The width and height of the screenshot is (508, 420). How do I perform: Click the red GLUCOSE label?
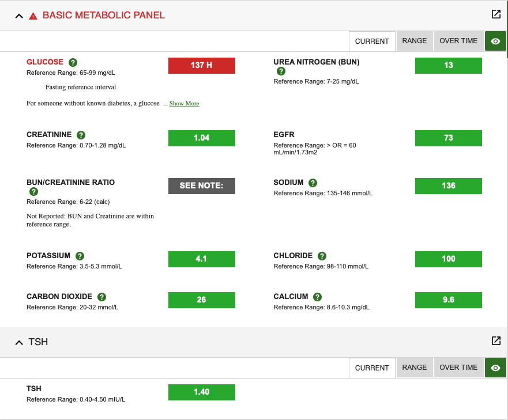click(45, 62)
